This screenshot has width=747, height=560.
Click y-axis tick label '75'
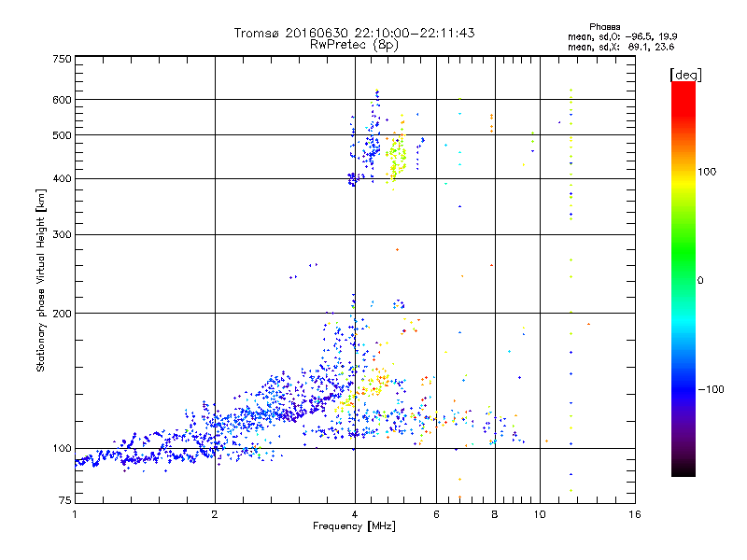(65, 500)
